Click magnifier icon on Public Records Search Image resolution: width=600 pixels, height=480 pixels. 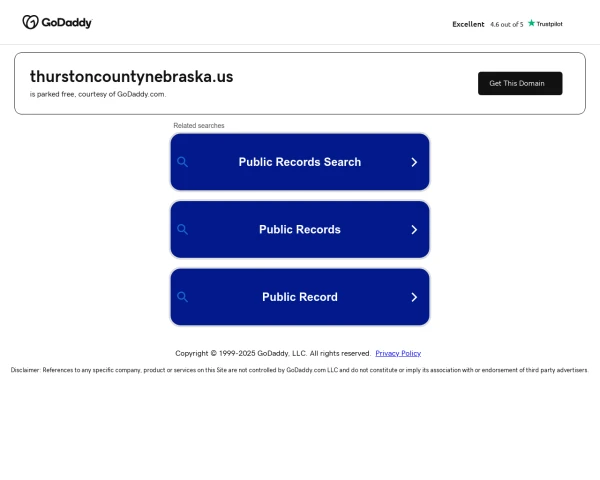pyautogui.click(x=183, y=162)
